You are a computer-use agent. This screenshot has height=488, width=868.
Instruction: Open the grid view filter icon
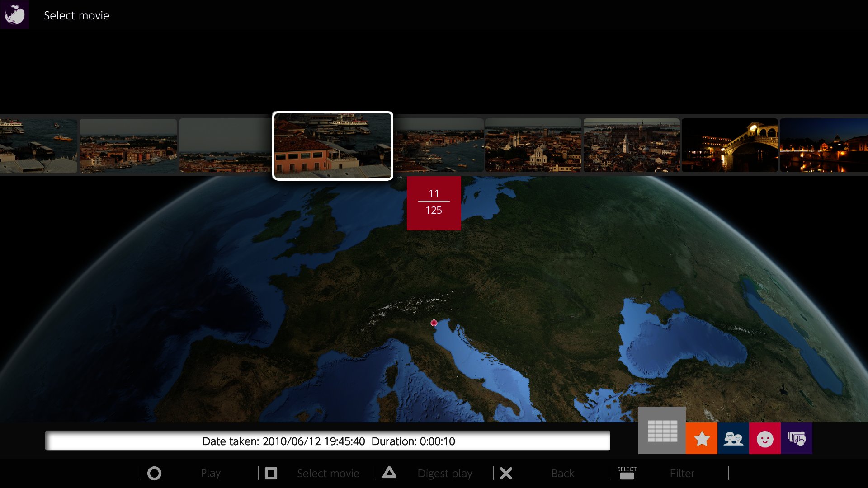(x=662, y=431)
